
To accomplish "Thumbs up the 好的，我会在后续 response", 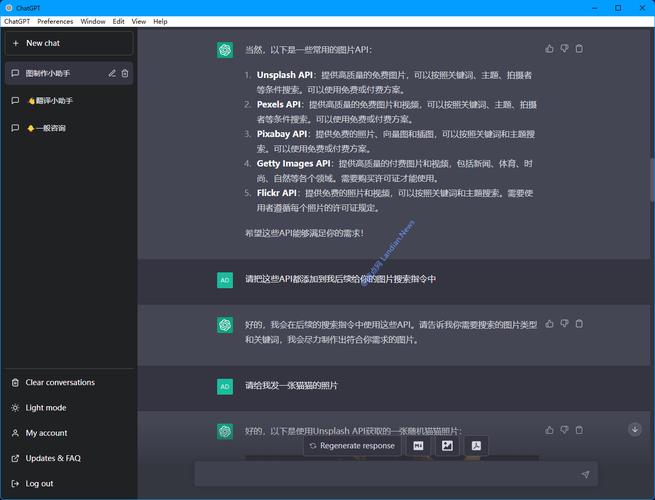I will click(549, 323).
